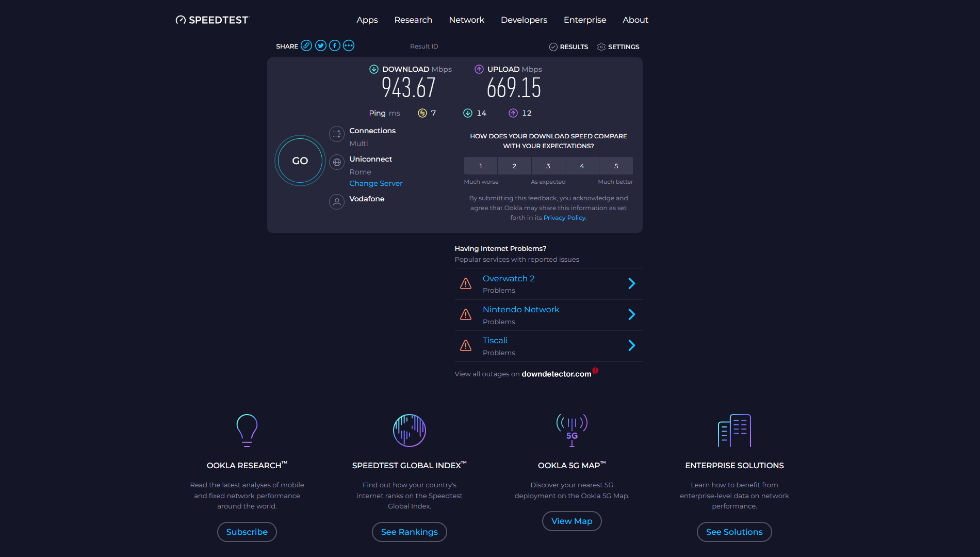Viewport: 980px width, 557px height.
Task: Open the Developers menu
Action: pyautogui.click(x=524, y=20)
